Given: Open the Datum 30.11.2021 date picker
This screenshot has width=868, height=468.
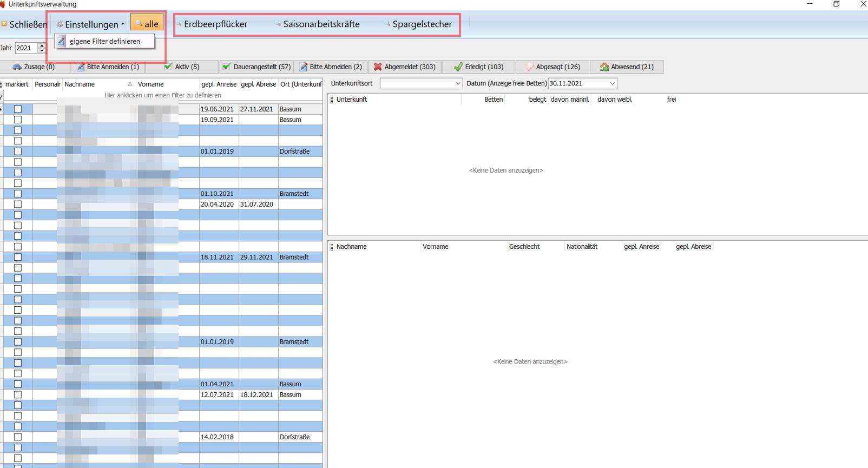Looking at the screenshot, I should [612, 84].
